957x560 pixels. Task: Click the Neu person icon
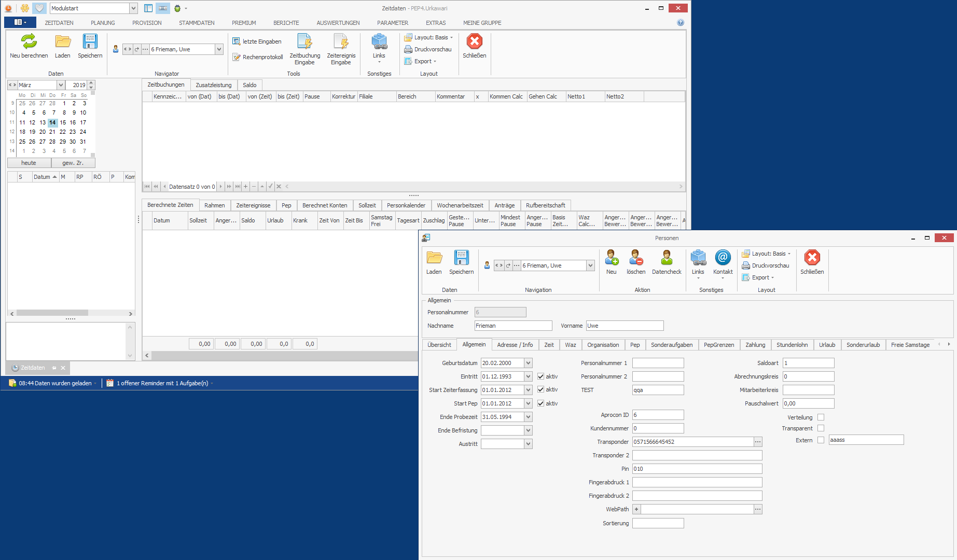612,258
